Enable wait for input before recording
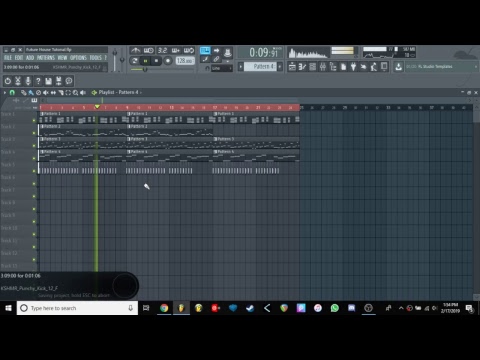The width and height of the screenshot is (480, 360). point(149,51)
